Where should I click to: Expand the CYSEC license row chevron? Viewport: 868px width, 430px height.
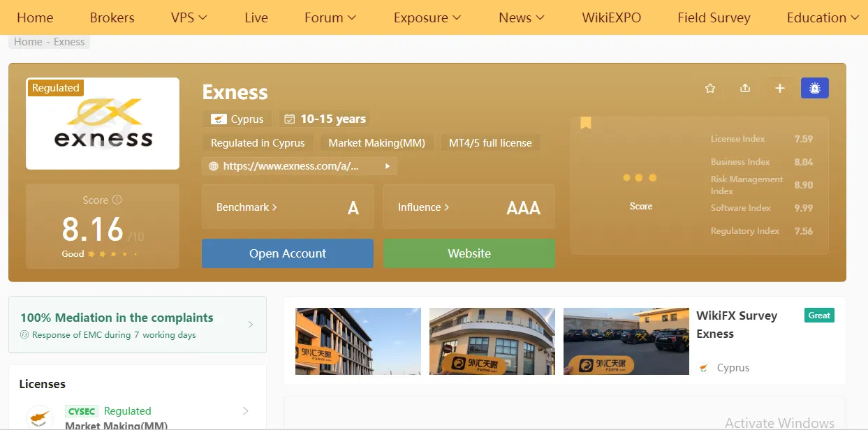coord(245,411)
